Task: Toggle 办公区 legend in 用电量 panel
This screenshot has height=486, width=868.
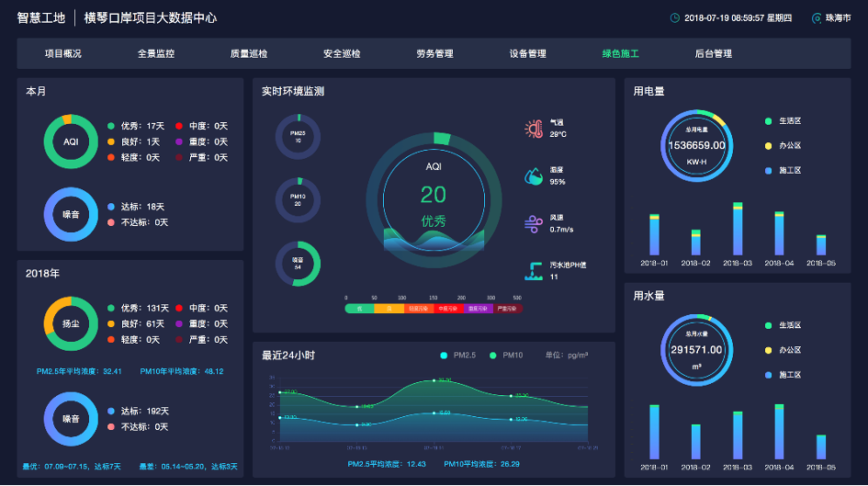Action: click(783, 145)
